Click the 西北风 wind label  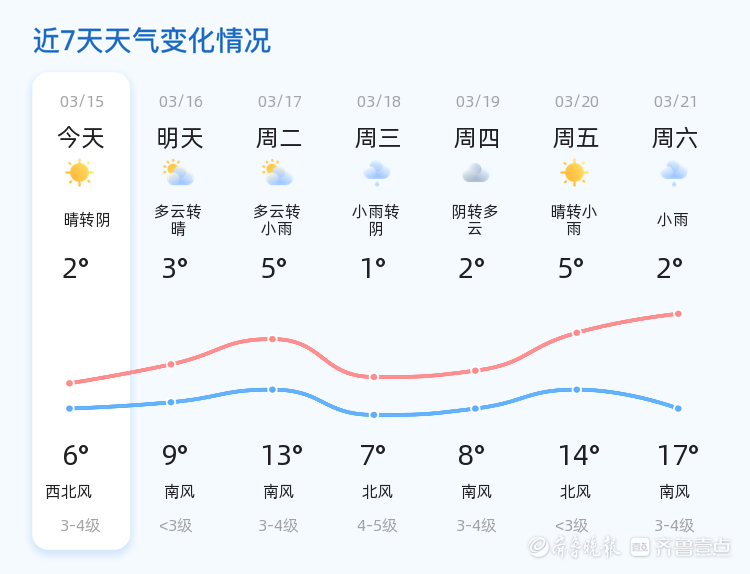click(69, 492)
